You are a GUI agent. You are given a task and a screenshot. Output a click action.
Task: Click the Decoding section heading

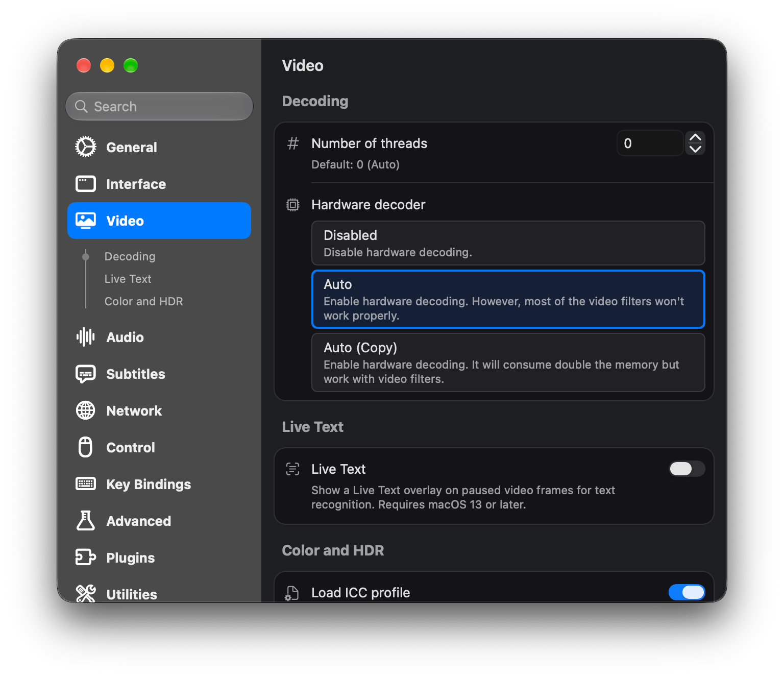pos(315,101)
